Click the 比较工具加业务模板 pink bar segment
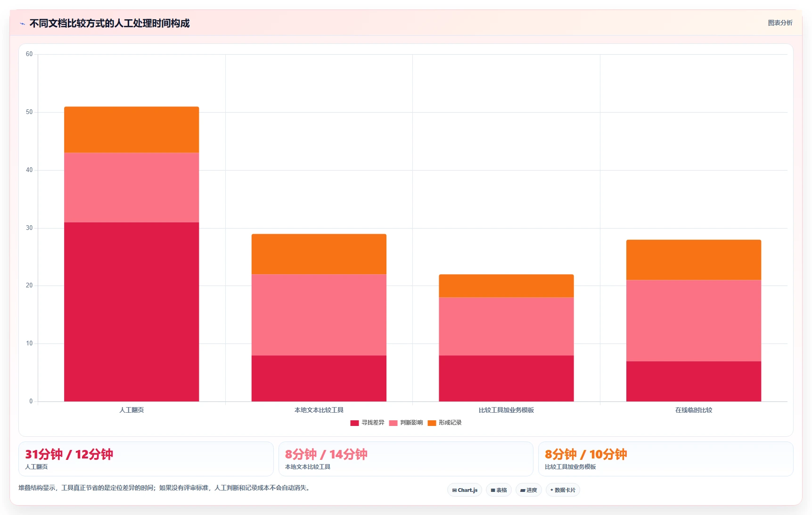Viewport: 812px width, 515px height. pos(506,326)
